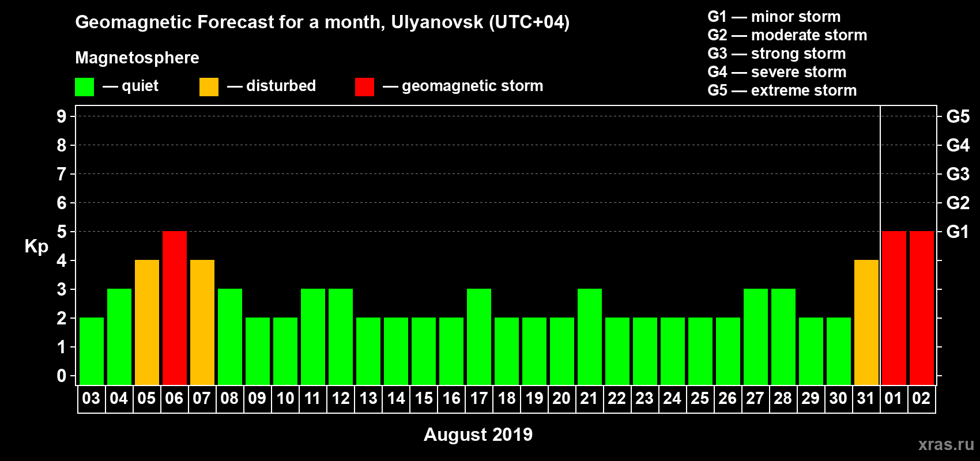Click the green bar for day 08

tap(230, 337)
